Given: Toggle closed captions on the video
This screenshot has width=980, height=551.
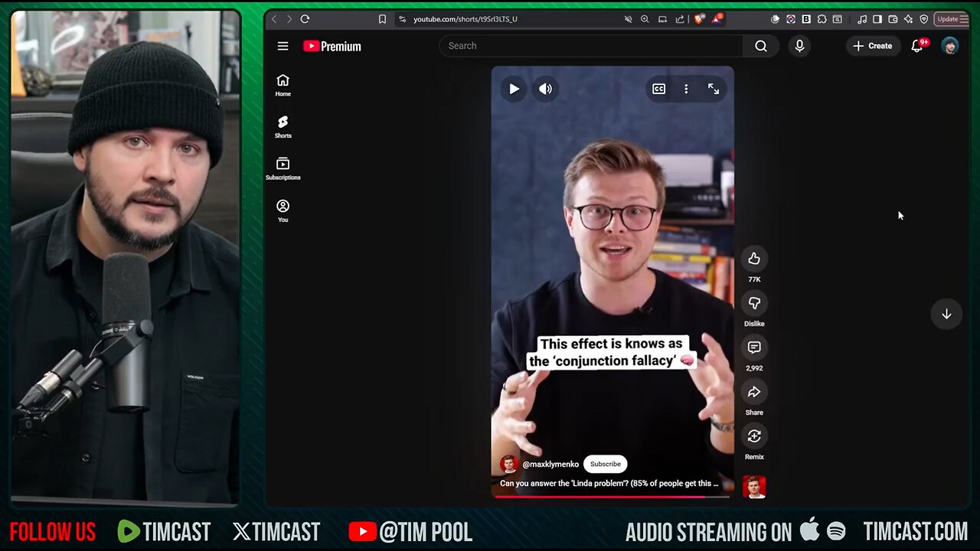Looking at the screenshot, I should pos(658,89).
